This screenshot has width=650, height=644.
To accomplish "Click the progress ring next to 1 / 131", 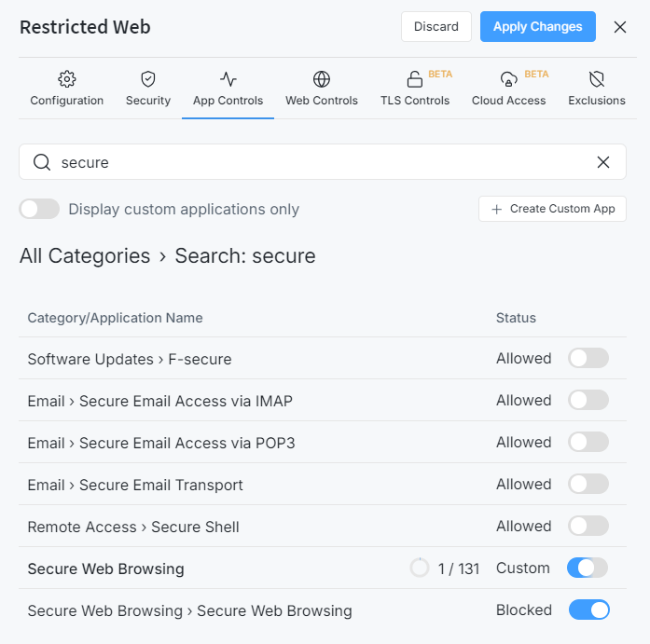I will [x=420, y=568].
